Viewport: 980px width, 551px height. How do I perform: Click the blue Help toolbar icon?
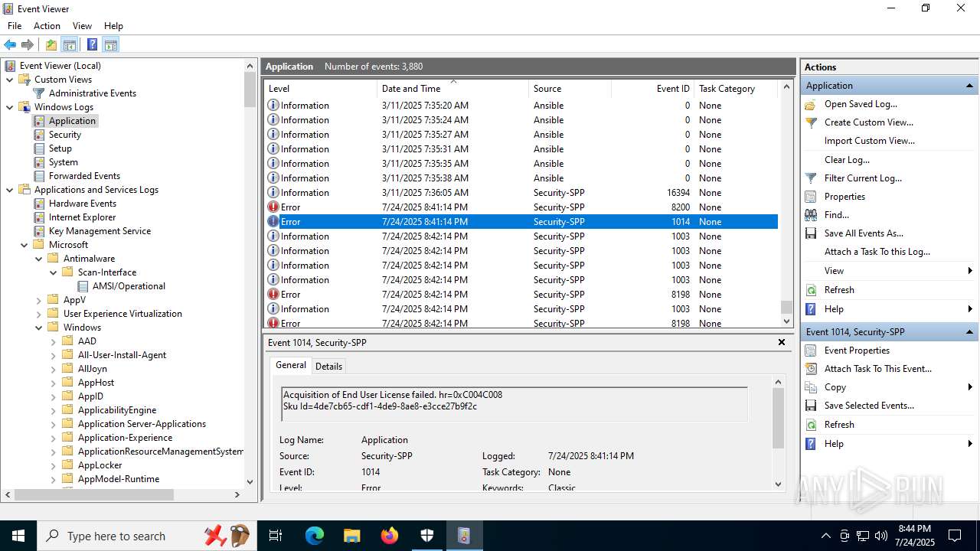pyautogui.click(x=92, y=44)
